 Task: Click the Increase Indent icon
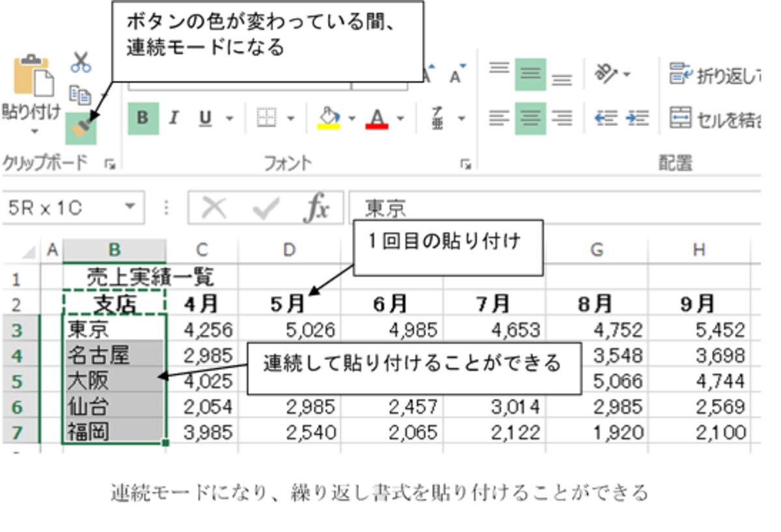pyautogui.click(x=637, y=118)
